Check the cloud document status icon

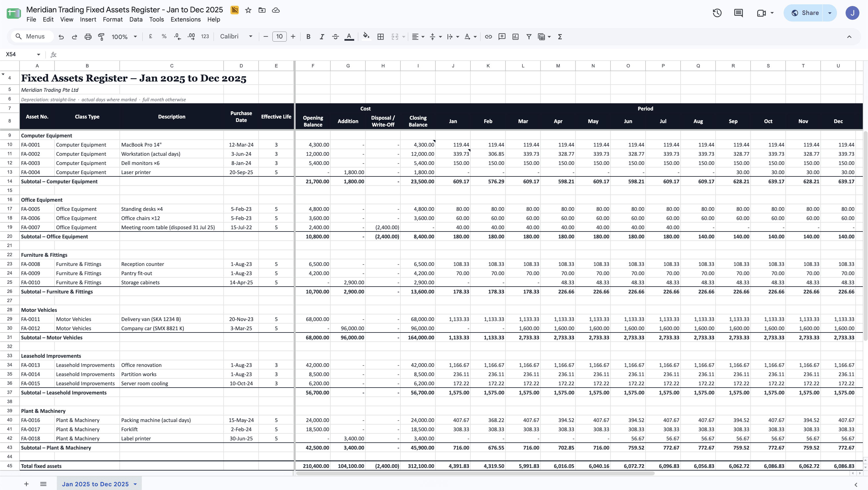(276, 10)
